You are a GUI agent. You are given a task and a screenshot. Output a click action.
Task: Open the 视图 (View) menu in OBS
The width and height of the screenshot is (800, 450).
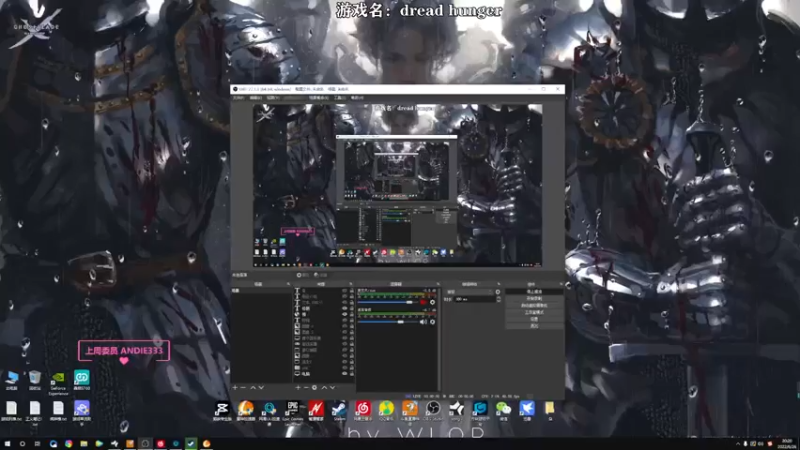pos(273,97)
